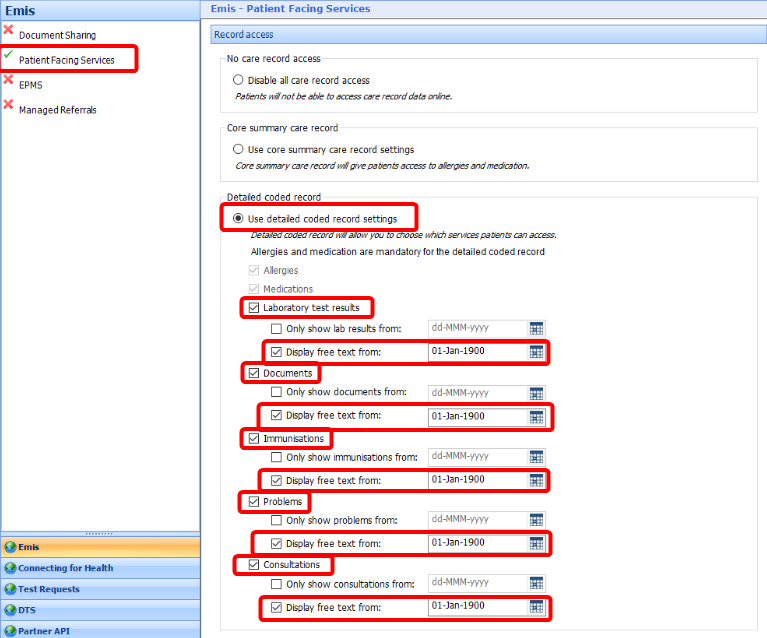Select Use detailed coded record settings
767x638 pixels.
click(x=238, y=218)
